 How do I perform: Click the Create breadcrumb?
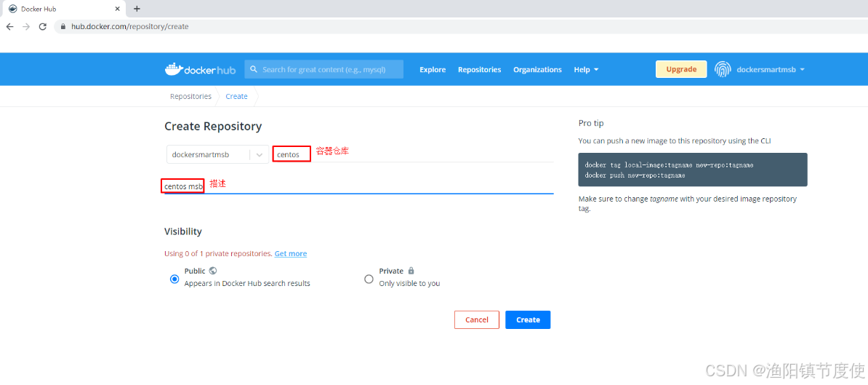236,96
